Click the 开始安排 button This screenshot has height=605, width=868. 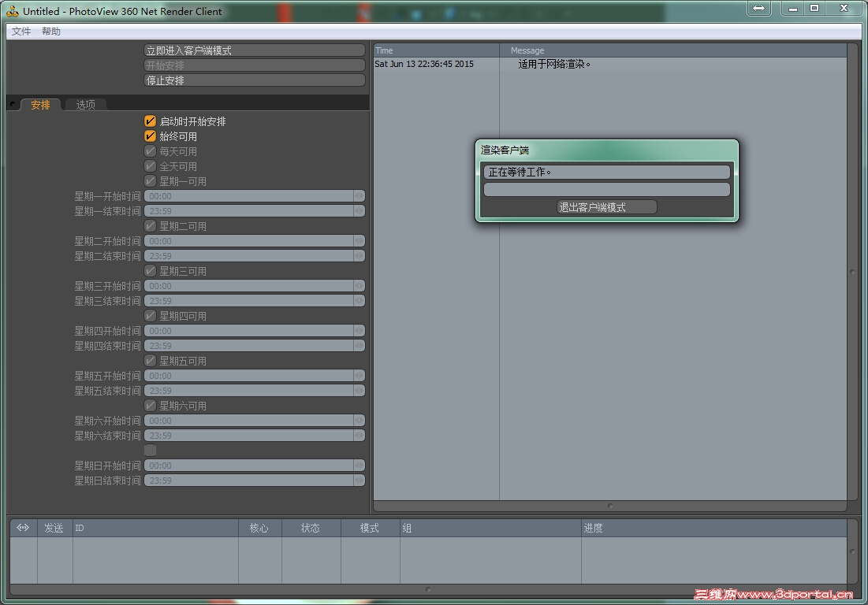pos(255,65)
